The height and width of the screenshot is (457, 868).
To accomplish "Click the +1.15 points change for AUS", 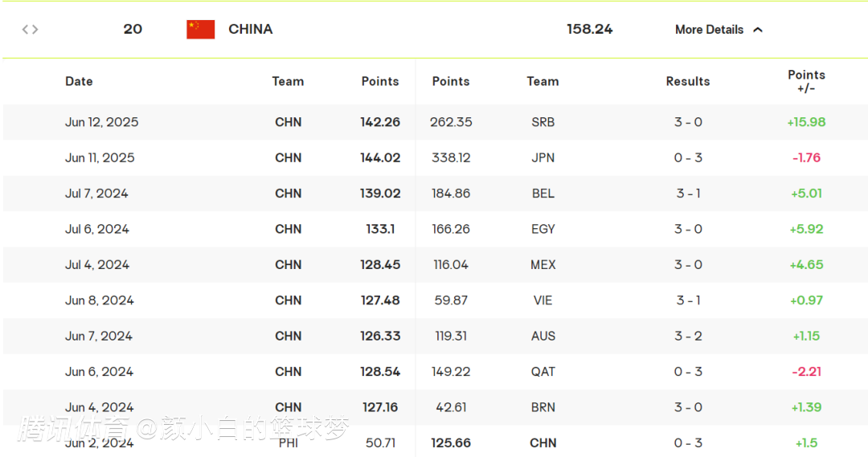I will click(x=806, y=336).
